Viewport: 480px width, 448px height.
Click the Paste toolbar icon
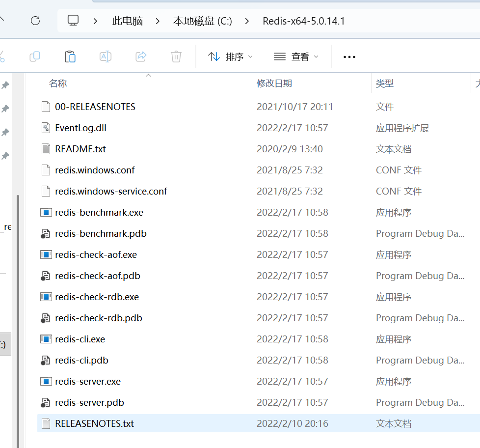tap(70, 56)
